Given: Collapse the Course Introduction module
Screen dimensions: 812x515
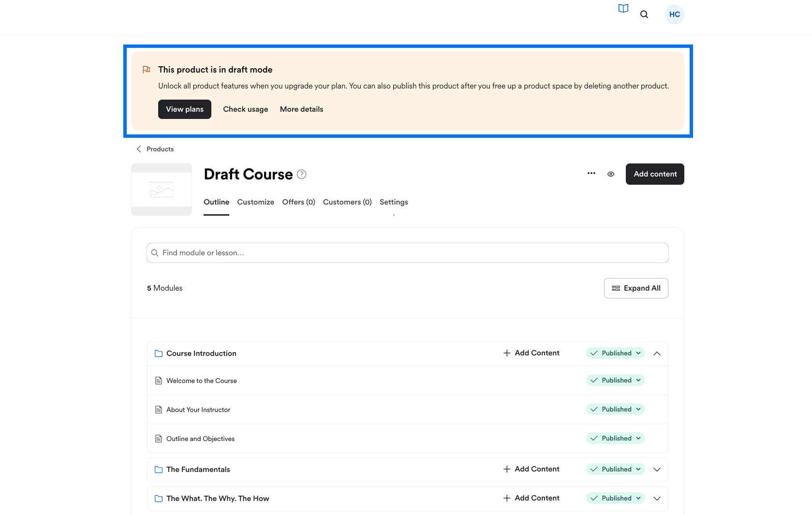Looking at the screenshot, I should point(657,353).
